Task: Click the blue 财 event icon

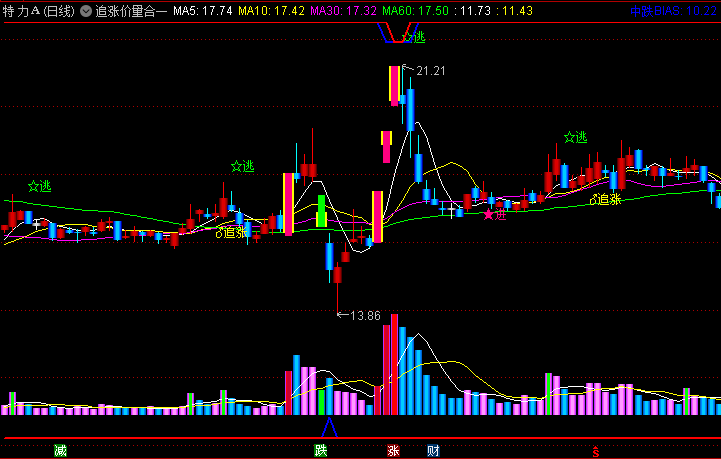Action: coord(433,451)
